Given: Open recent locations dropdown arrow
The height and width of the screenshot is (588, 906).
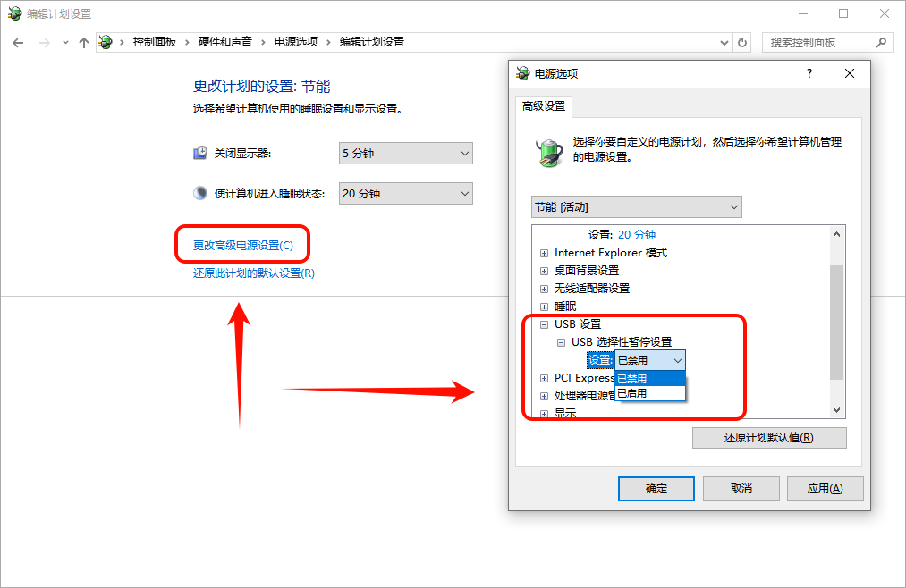Looking at the screenshot, I should 65,43.
